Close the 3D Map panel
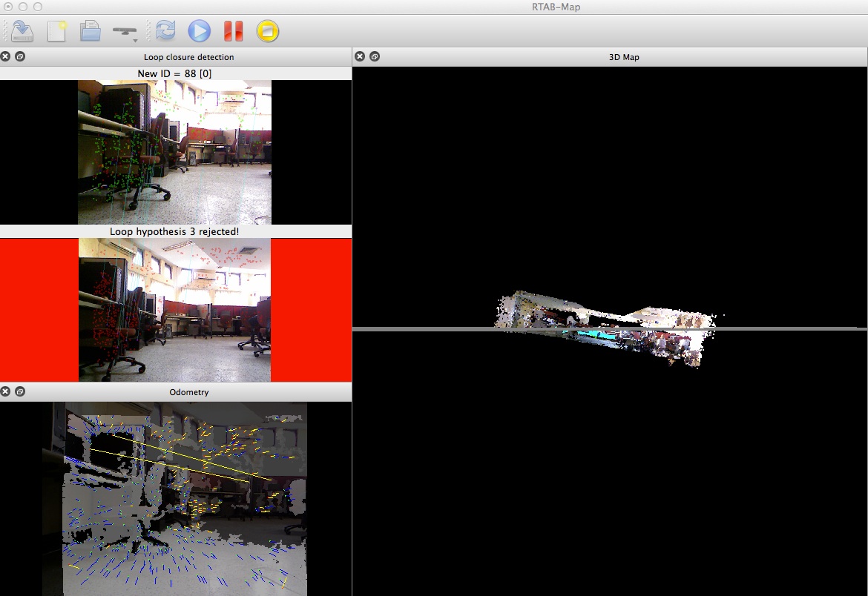The width and height of the screenshot is (868, 596). [x=360, y=56]
